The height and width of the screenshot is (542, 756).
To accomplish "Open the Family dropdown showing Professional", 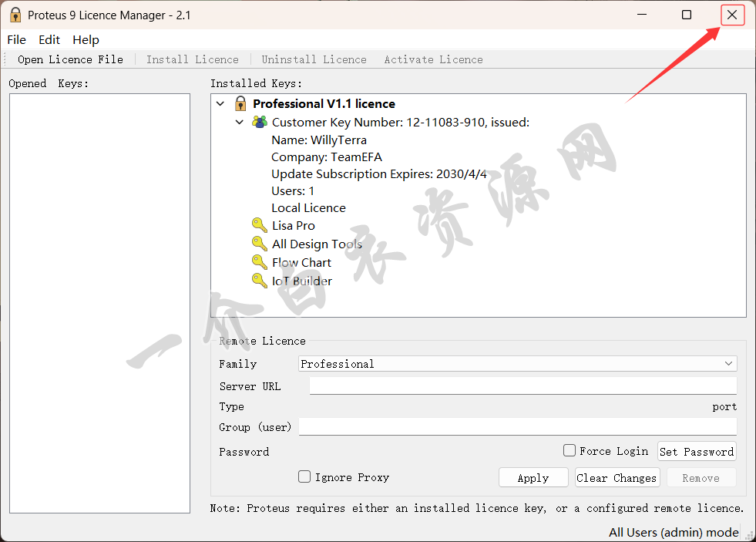I will [517, 364].
